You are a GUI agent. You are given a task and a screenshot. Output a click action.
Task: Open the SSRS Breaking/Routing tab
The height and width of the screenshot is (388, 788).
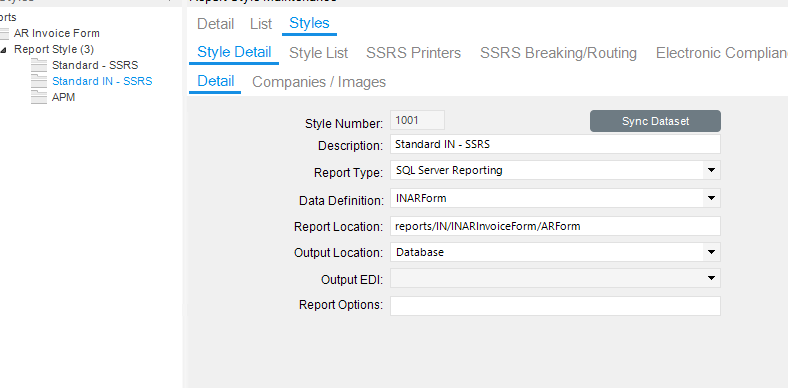tap(558, 53)
